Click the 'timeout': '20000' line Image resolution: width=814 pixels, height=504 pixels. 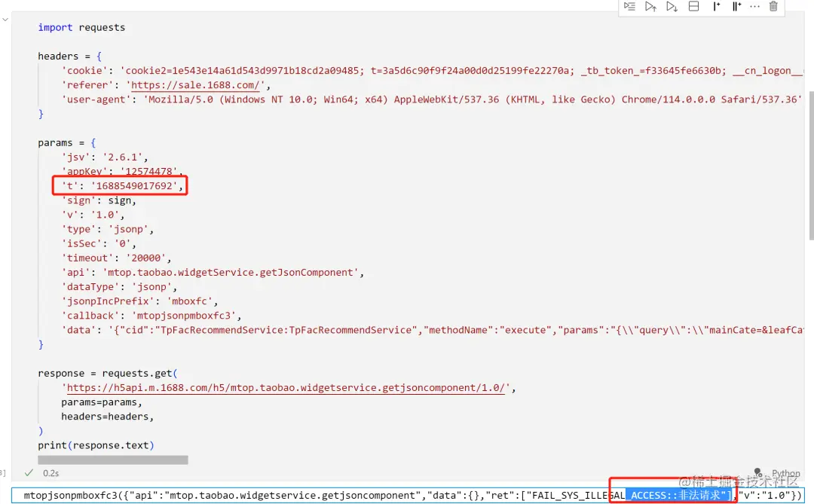[116, 258]
